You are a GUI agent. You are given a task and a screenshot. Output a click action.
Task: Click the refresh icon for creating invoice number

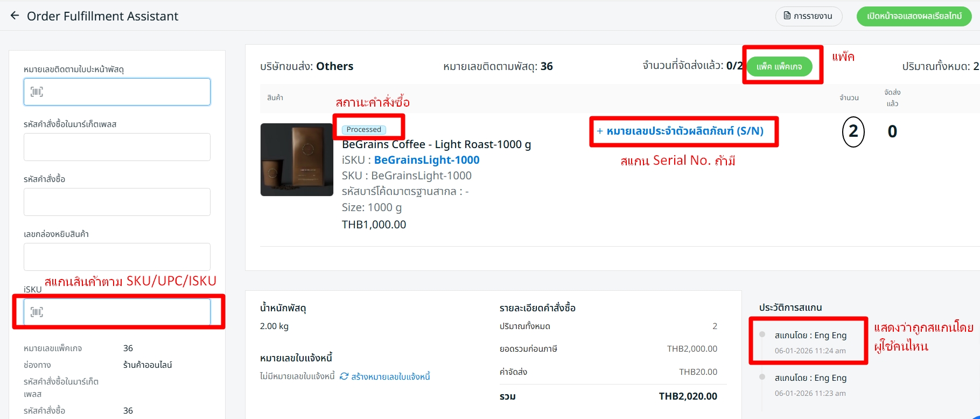coord(344,376)
